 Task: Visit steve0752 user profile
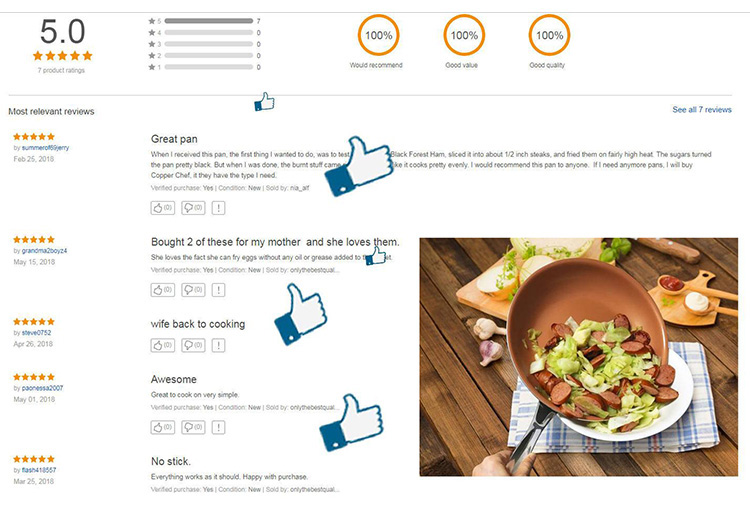[x=36, y=333]
